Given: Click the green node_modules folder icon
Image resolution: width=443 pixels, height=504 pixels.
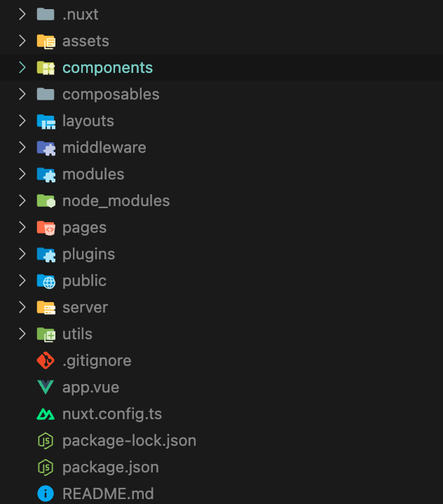Looking at the screenshot, I should point(46,201).
